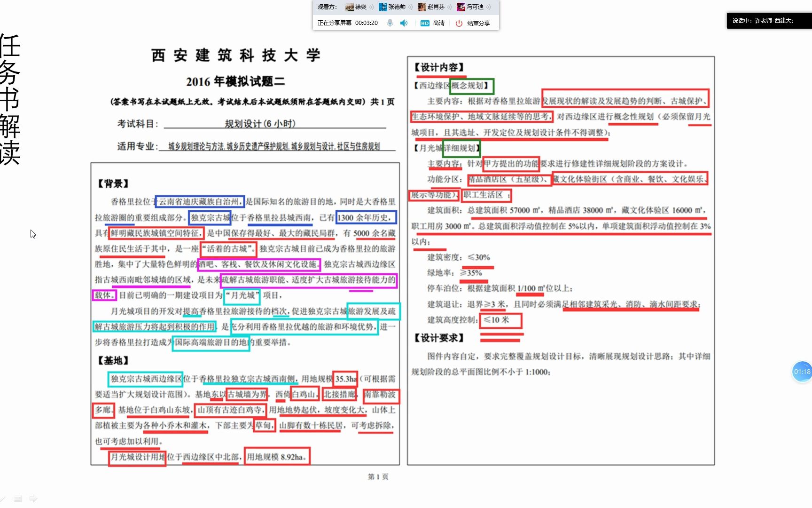Click the blue 01:18 floating timer bubble
The image size is (812, 508).
coord(802,372)
